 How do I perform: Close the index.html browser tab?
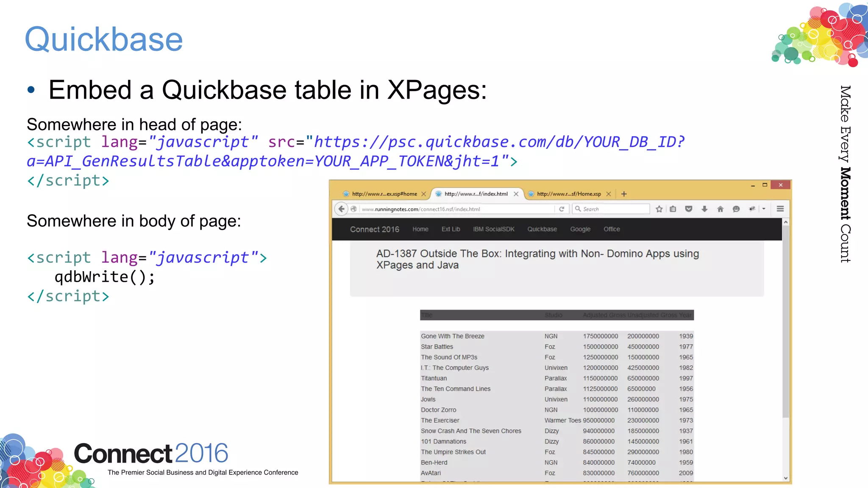[516, 194]
